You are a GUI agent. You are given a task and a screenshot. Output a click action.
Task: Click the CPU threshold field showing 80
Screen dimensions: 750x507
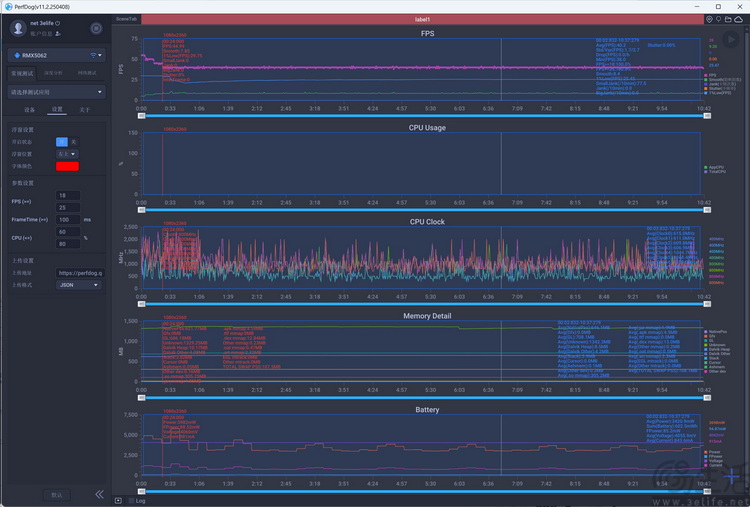68,244
